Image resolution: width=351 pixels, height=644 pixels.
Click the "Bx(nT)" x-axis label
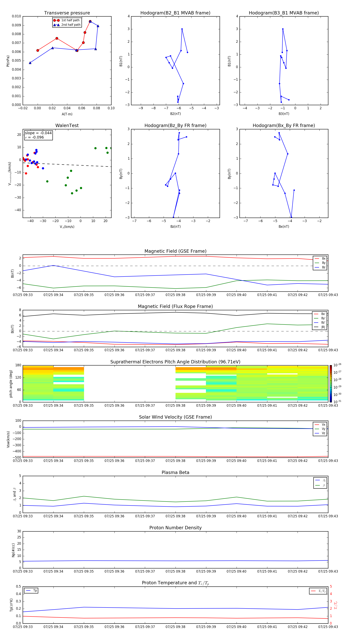click(284, 227)
